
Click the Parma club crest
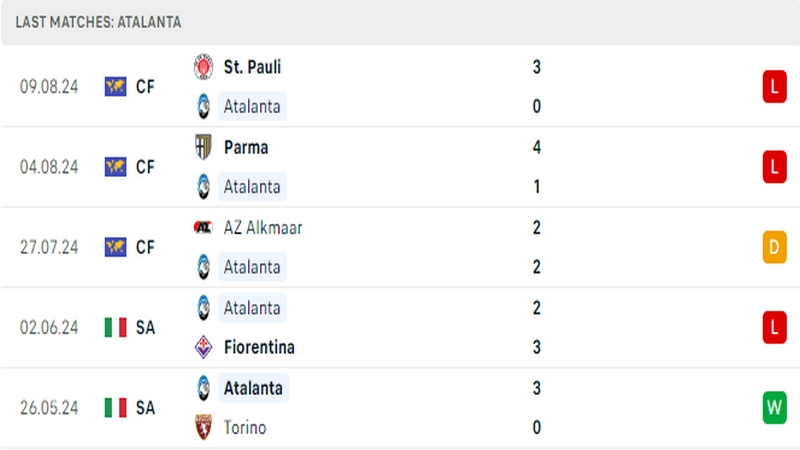pos(203,147)
